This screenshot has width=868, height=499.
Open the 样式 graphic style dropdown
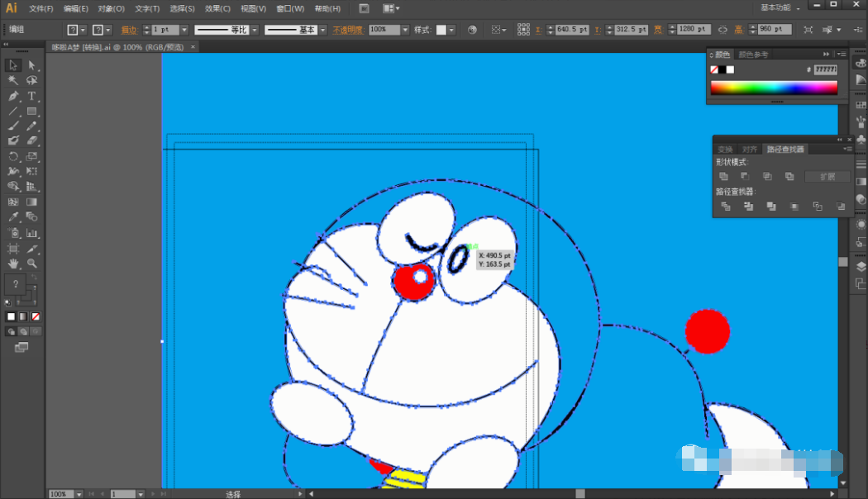tap(451, 30)
